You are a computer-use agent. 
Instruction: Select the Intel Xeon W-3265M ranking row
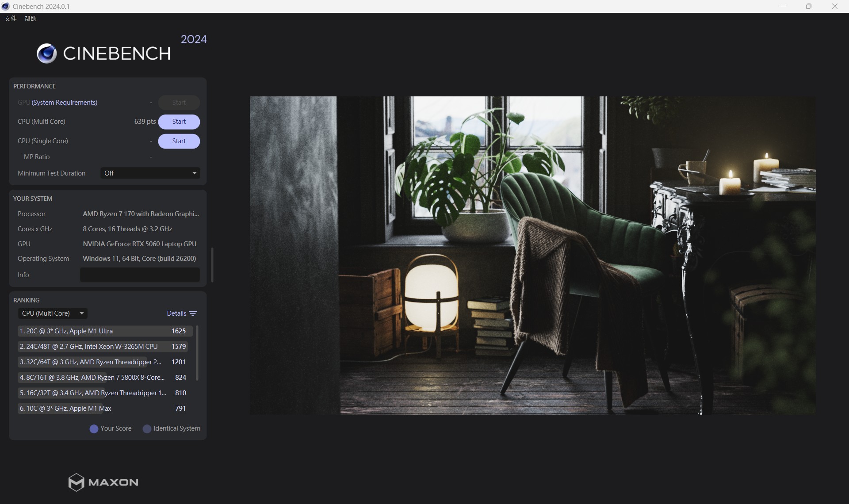coord(105,347)
